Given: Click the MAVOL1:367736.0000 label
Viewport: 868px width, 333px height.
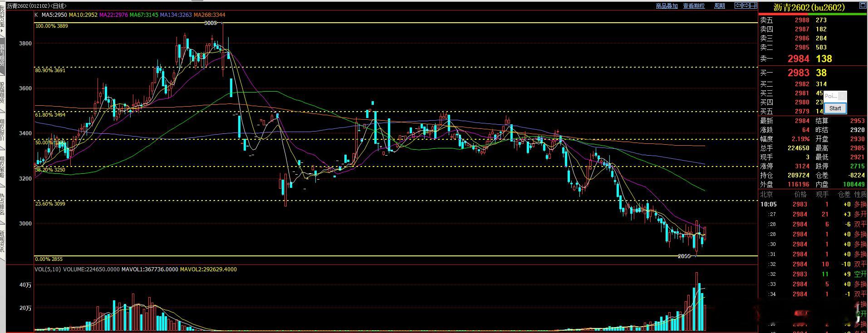Looking at the screenshot, I should coord(150,269).
